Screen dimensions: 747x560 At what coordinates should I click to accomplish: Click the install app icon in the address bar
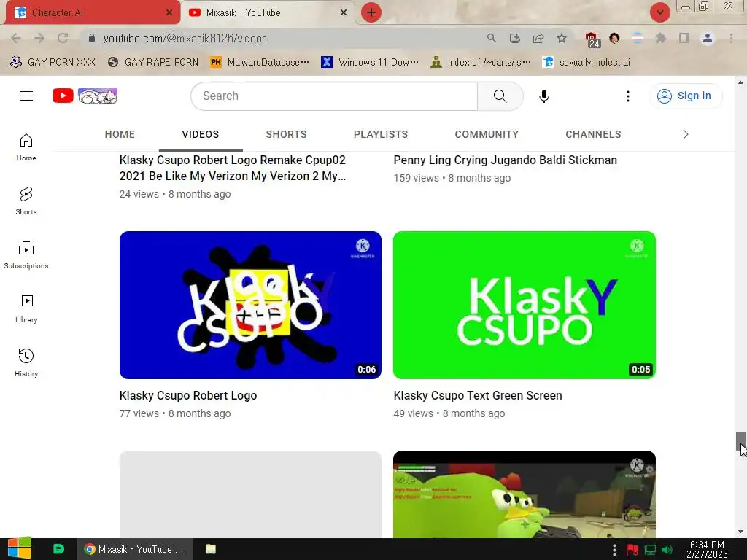point(514,38)
